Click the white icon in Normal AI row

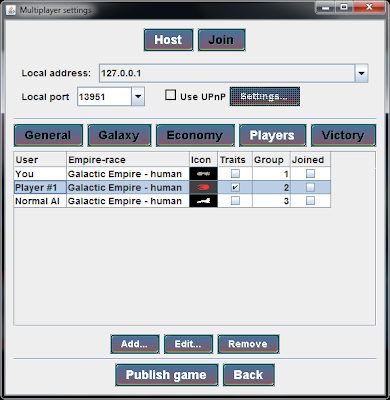click(x=203, y=201)
